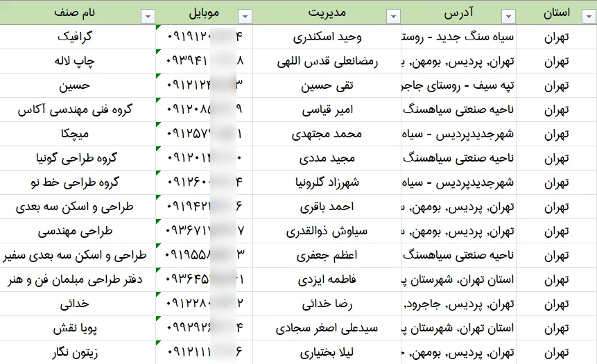Select the manager cell شهرزاد گلرونیا
The width and height of the screenshot is (597, 364).
tap(327, 182)
